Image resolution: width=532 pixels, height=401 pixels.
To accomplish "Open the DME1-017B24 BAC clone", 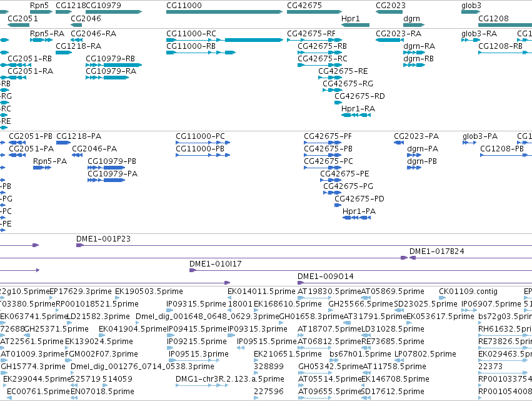I will (x=471, y=258).
